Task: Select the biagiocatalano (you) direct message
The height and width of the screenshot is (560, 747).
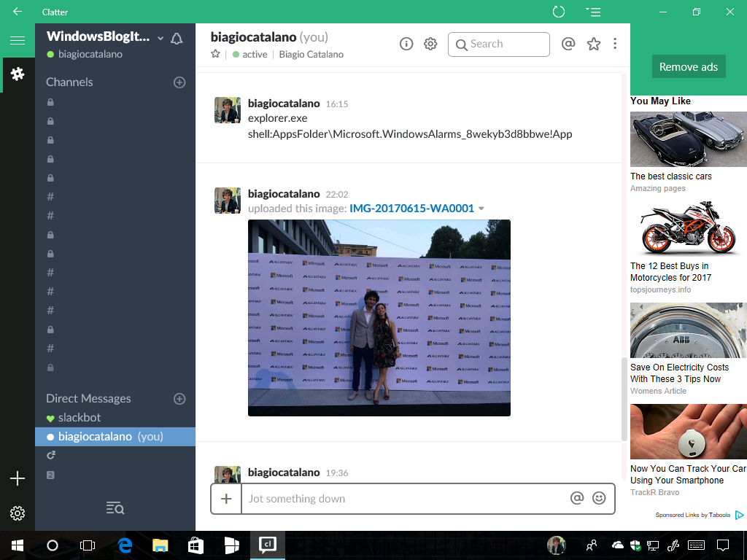Action: coord(115,437)
